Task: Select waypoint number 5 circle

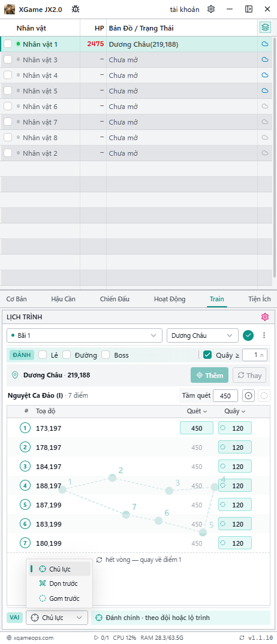Action: pyautogui.click(x=25, y=505)
